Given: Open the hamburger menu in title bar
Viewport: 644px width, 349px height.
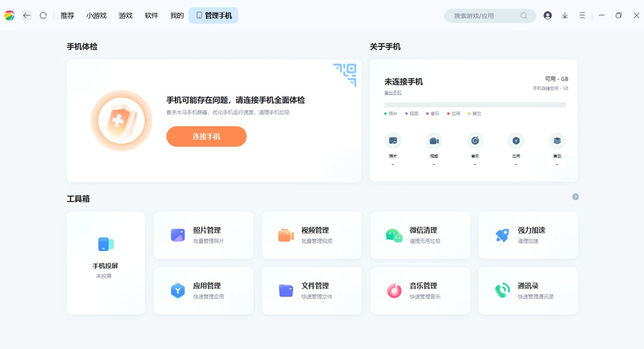Looking at the screenshot, I should (582, 16).
